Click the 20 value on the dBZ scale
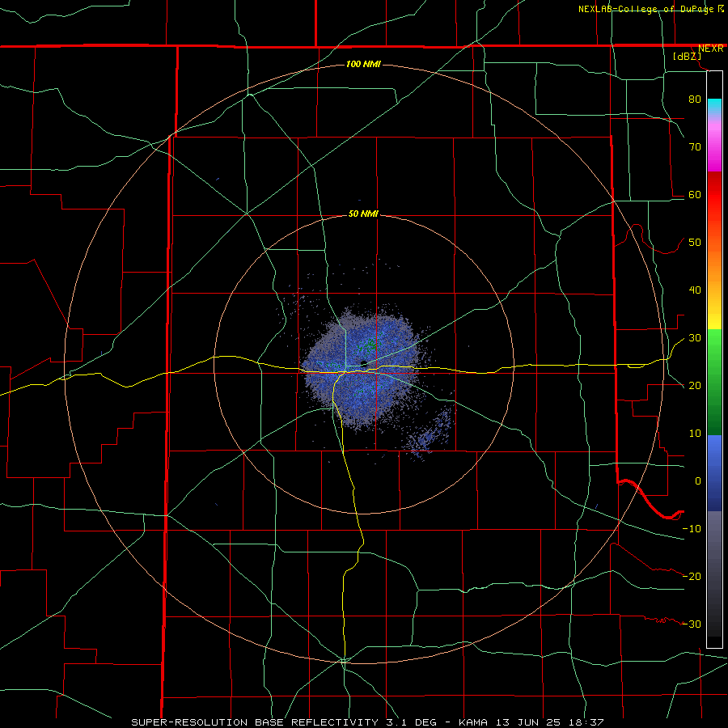This screenshot has height=728, width=728. 695,385
